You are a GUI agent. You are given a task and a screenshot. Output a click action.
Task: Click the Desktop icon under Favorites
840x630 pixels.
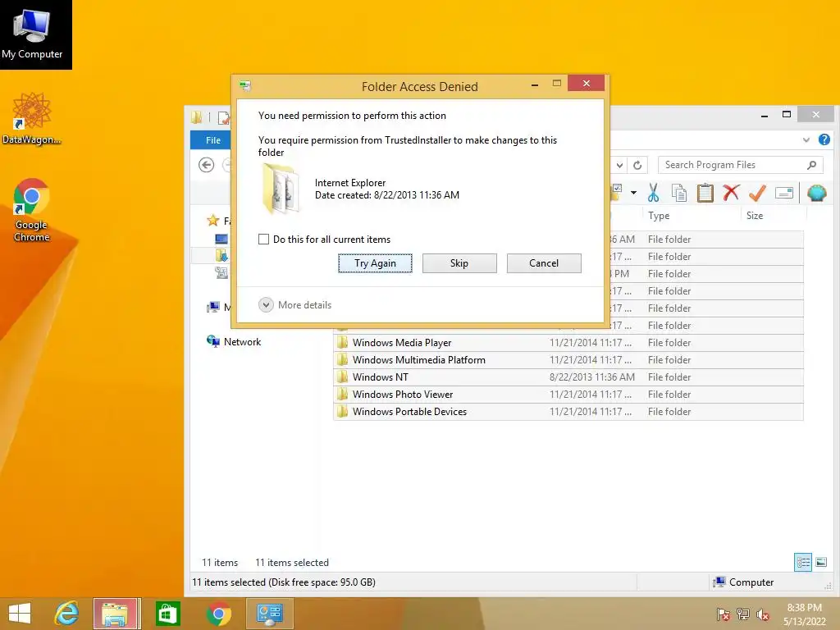pos(221,239)
